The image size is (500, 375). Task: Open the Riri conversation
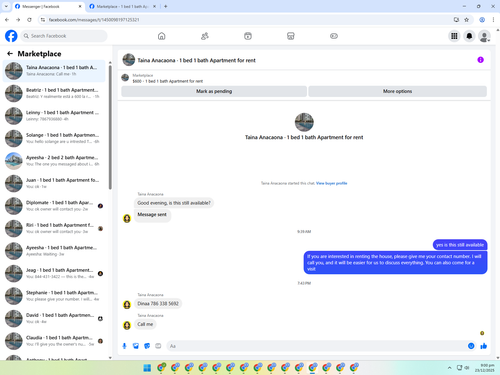pyautogui.click(x=54, y=228)
